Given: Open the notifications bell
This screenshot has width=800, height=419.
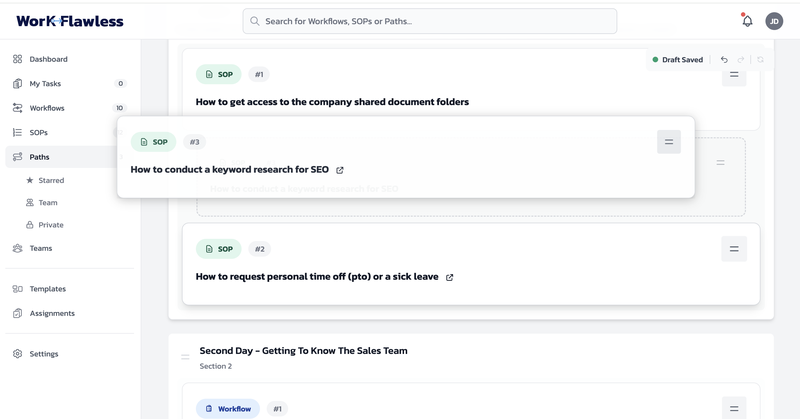Looking at the screenshot, I should coord(747,21).
